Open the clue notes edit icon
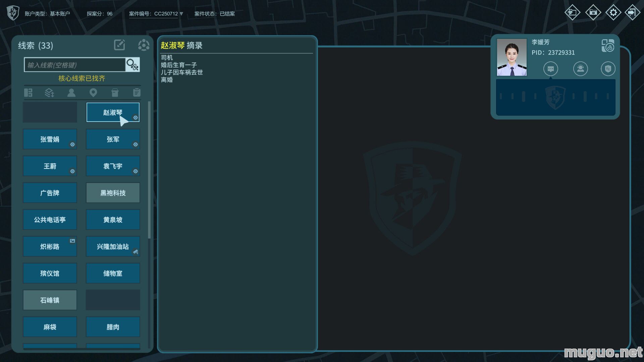 (x=119, y=45)
